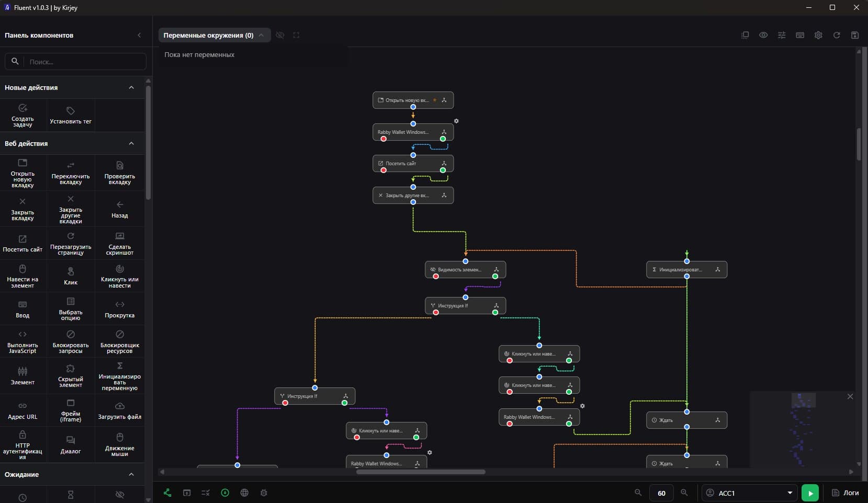Select the 'Выполнить JavaScript' component

tap(22, 342)
